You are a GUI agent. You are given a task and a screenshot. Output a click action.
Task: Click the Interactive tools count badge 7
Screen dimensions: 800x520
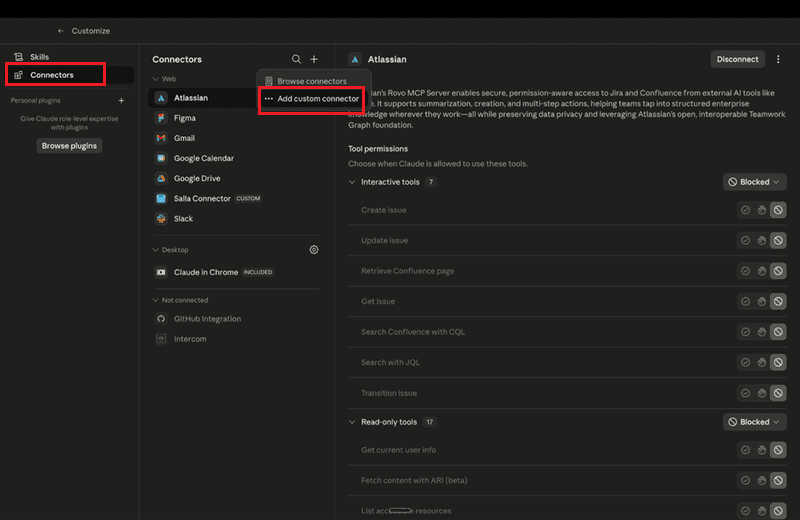431,182
